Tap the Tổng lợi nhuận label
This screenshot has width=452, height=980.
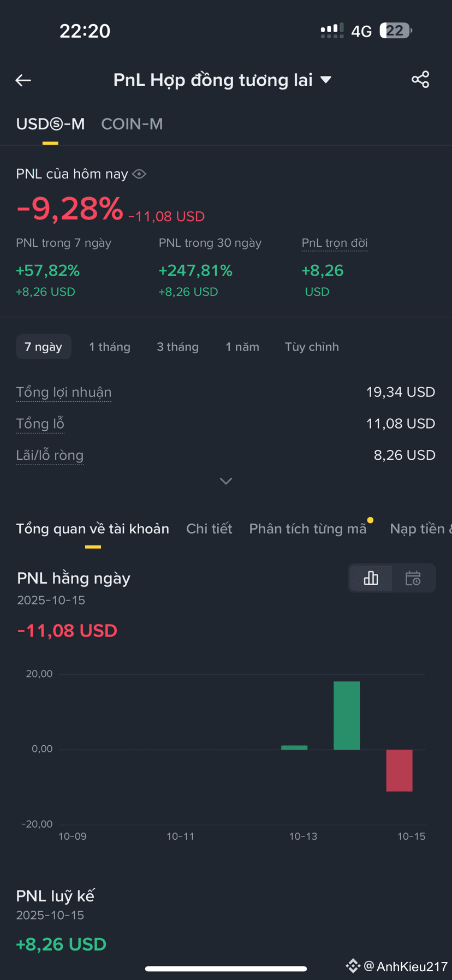(x=64, y=392)
